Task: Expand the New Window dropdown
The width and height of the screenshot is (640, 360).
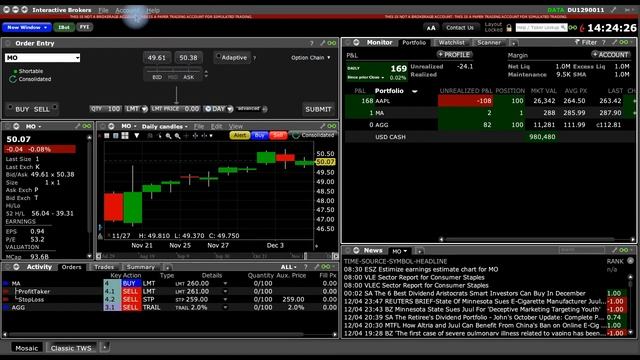Action: tap(27, 27)
